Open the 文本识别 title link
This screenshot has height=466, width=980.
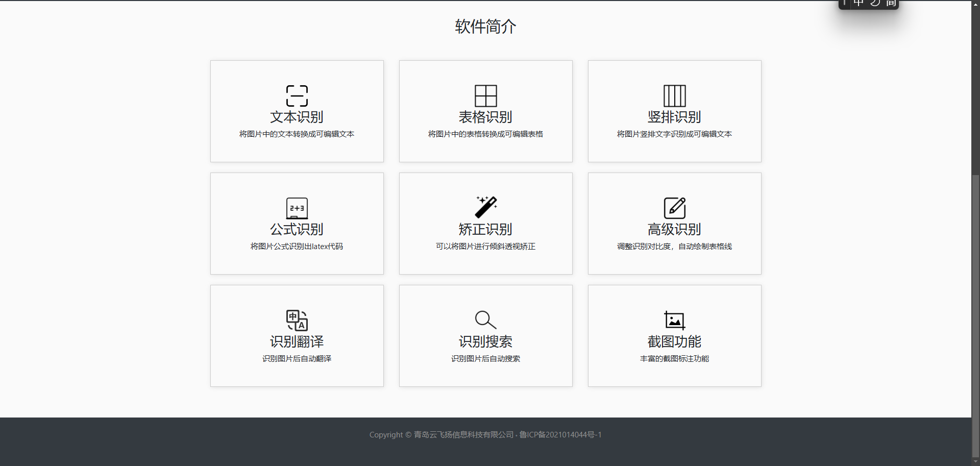coord(297,117)
